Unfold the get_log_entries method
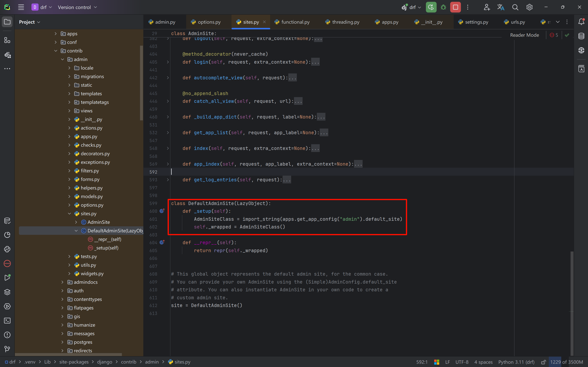The image size is (588, 367). click(x=168, y=180)
